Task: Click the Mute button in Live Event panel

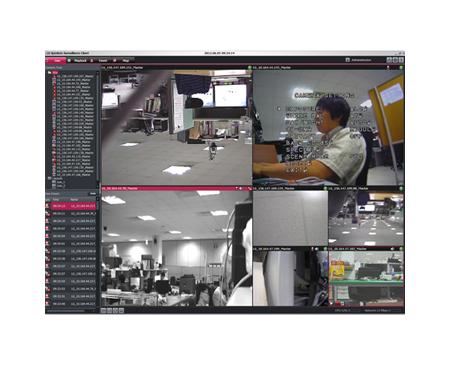Action: (x=93, y=193)
